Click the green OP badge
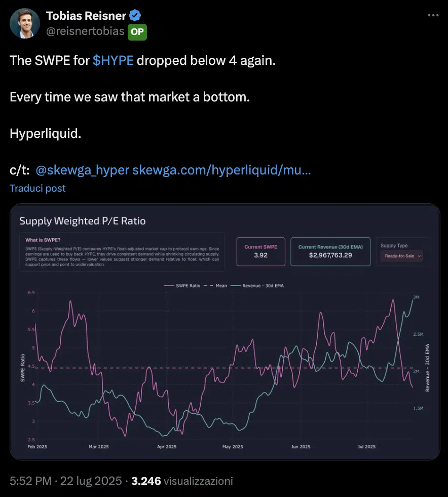 point(137,31)
